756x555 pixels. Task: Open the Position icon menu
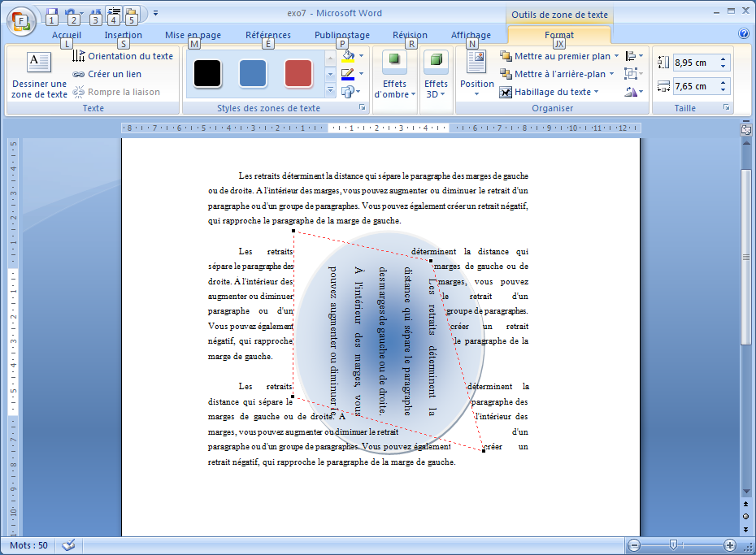click(x=477, y=73)
